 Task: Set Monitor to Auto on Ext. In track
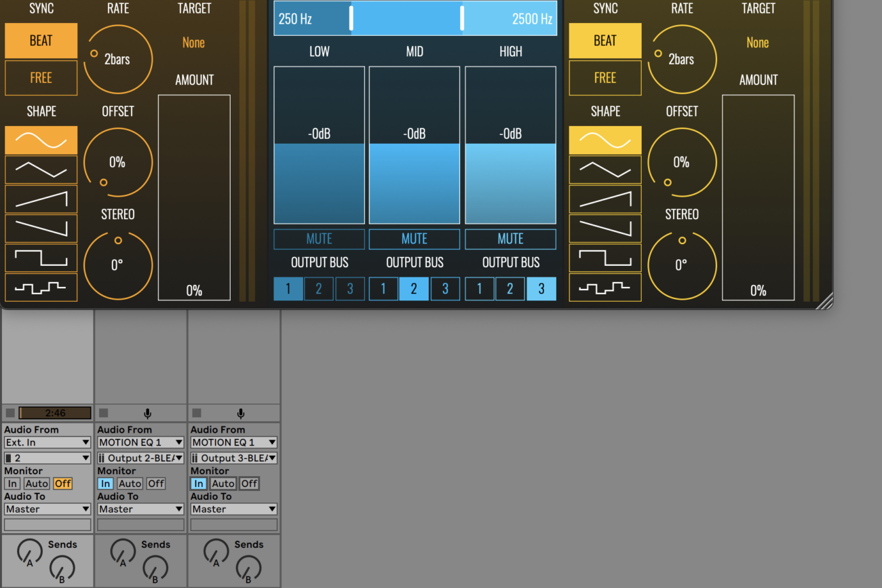click(x=37, y=484)
